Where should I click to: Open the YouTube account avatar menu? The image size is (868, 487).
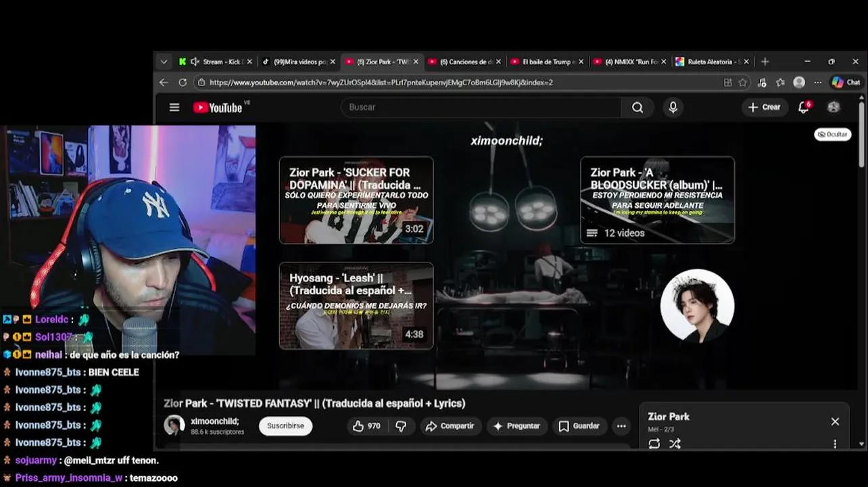[x=834, y=108]
